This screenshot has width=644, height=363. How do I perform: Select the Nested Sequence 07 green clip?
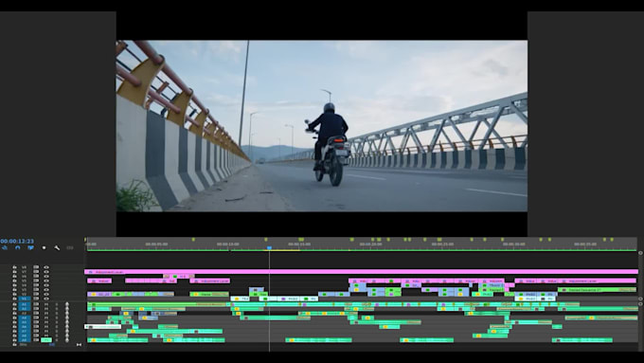tap(597, 290)
